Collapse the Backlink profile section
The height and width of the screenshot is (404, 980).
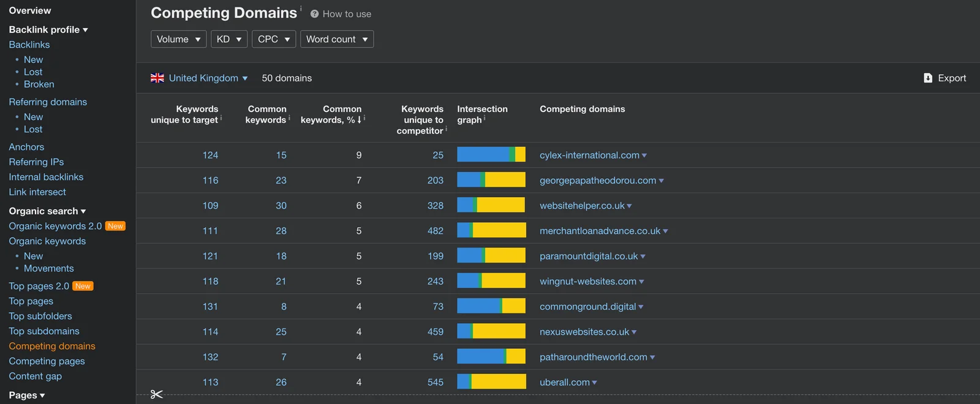[48, 29]
